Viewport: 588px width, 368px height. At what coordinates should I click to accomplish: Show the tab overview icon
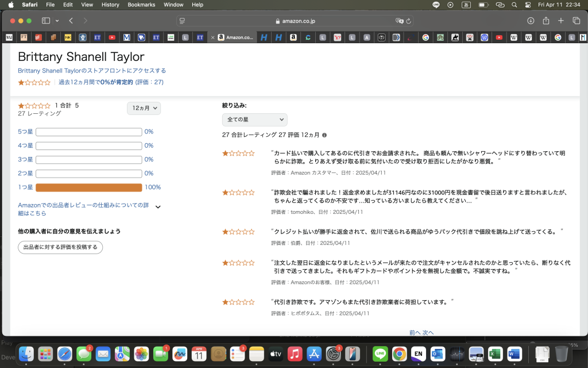(577, 21)
